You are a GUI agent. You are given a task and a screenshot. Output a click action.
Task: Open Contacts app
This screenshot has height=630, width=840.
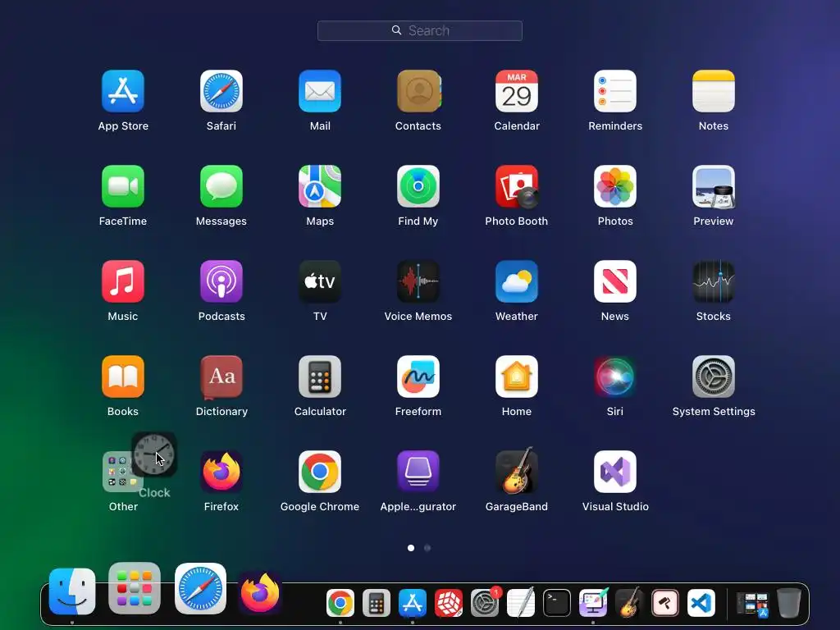(x=418, y=91)
